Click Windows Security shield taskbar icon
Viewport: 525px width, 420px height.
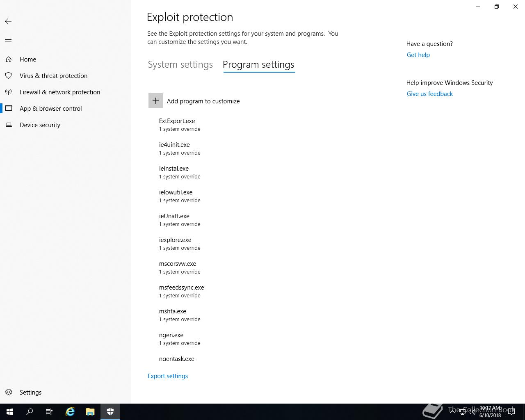pyautogui.click(x=110, y=412)
